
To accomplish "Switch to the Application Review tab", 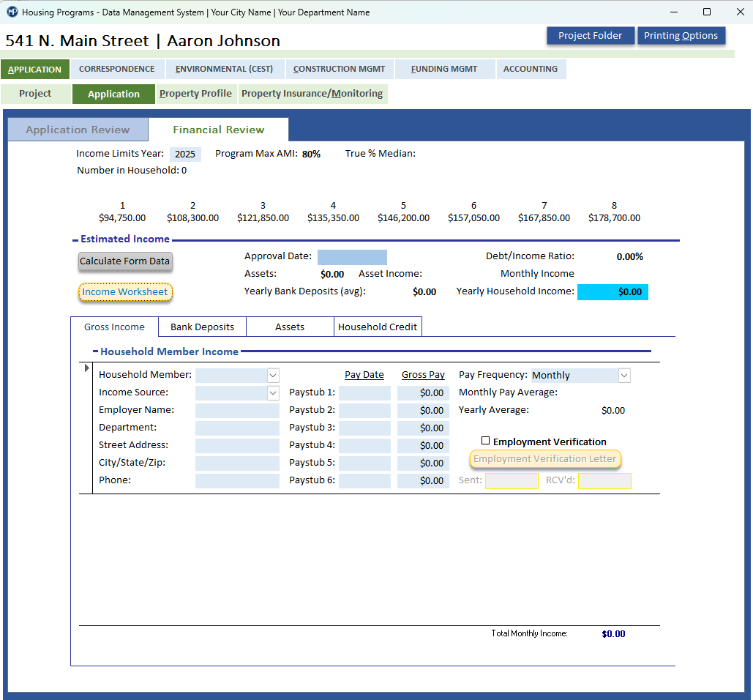I will click(78, 130).
